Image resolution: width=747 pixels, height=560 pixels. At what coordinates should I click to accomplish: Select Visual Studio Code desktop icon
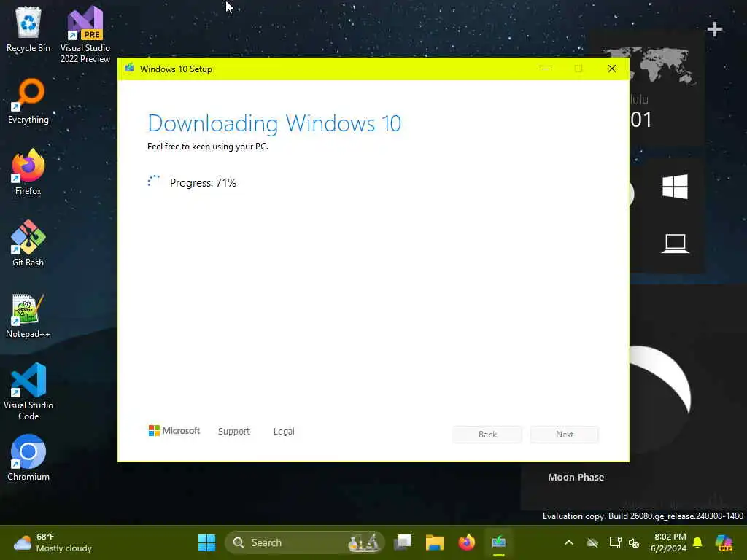28,392
